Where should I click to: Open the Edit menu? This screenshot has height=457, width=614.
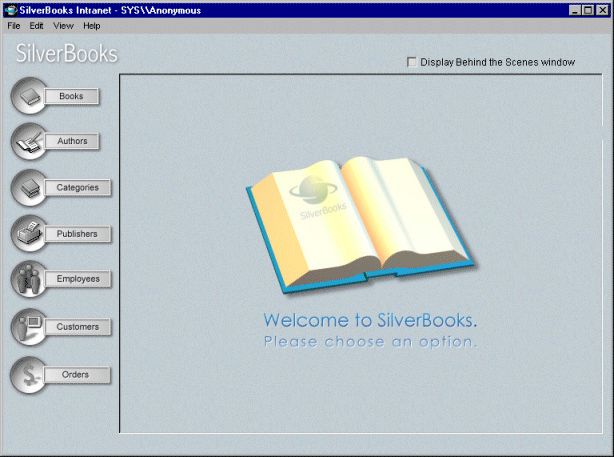pyautogui.click(x=36, y=26)
